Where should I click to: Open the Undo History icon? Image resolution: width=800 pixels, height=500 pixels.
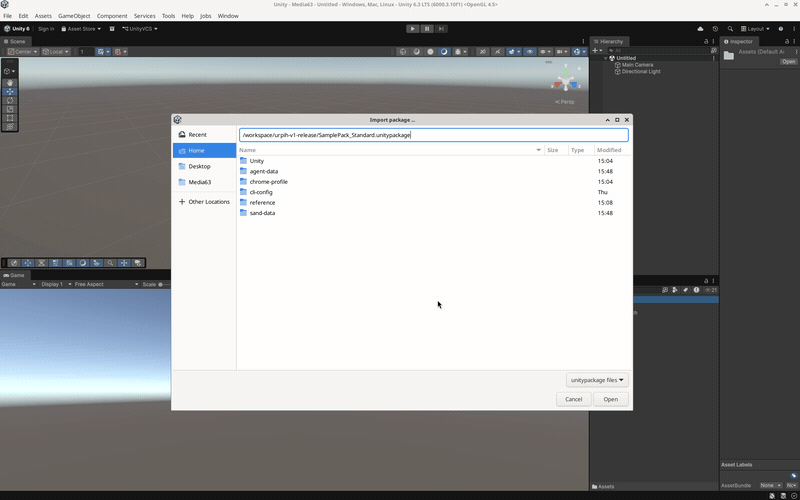coord(715,29)
